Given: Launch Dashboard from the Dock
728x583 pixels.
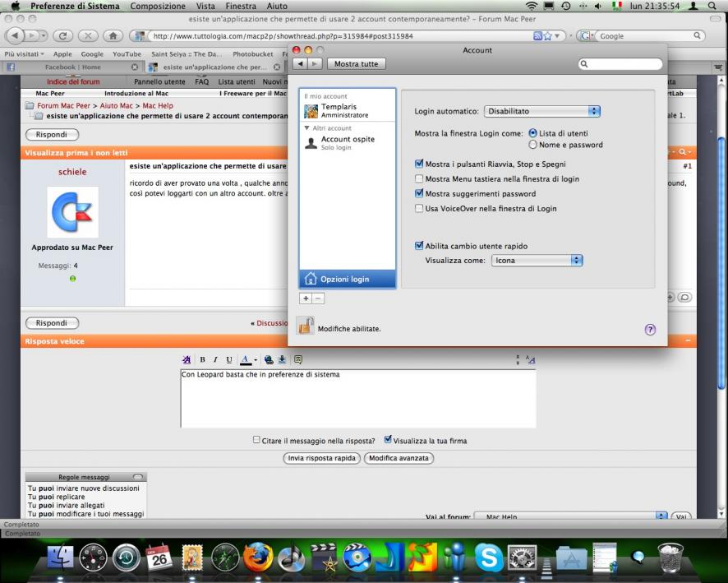Looking at the screenshot, I should [93, 558].
